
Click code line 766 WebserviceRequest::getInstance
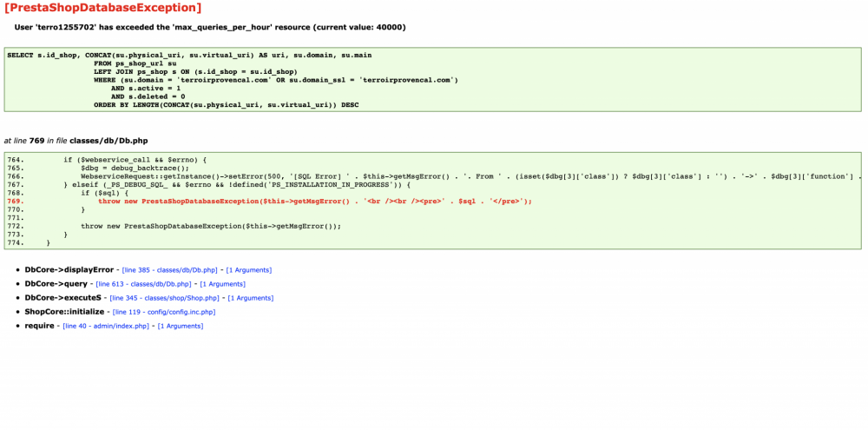471,176
